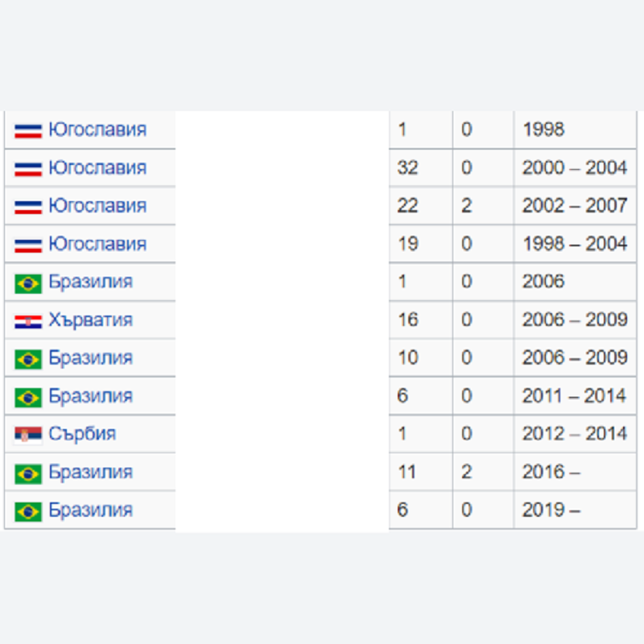Click the Serbia flag icon beside Сърбия

click(28, 435)
